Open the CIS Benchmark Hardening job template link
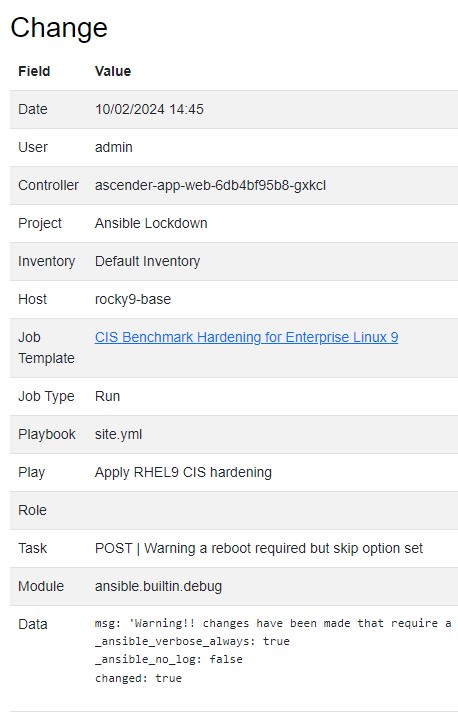Image resolution: width=458 pixels, height=714 pixels. point(246,337)
